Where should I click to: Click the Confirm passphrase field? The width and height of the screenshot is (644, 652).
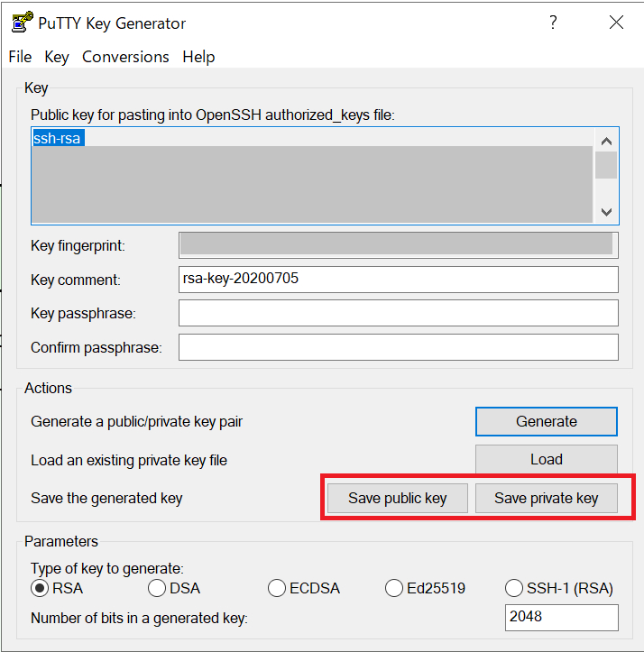[x=398, y=347]
